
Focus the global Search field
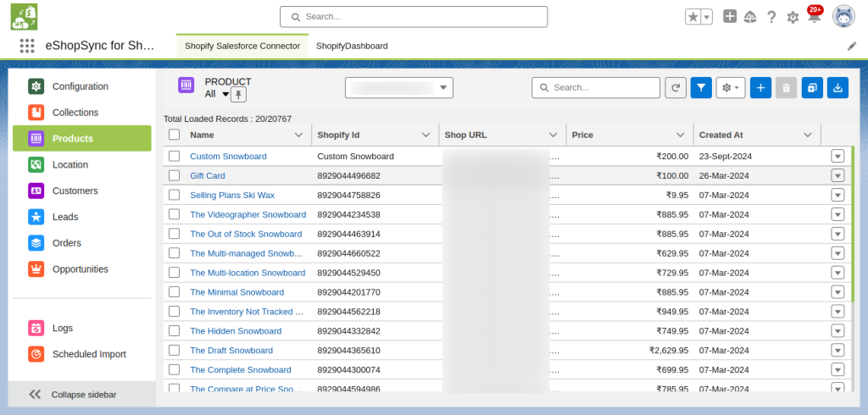pos(414,17)
